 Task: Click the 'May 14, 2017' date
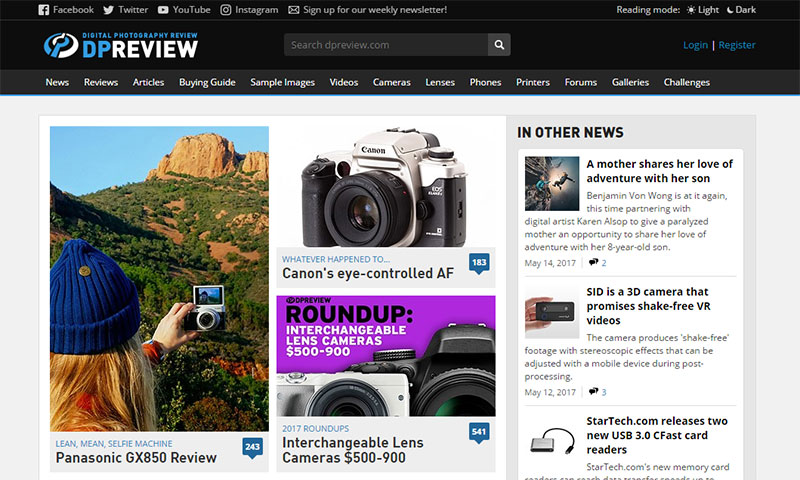tap(550, 263)
